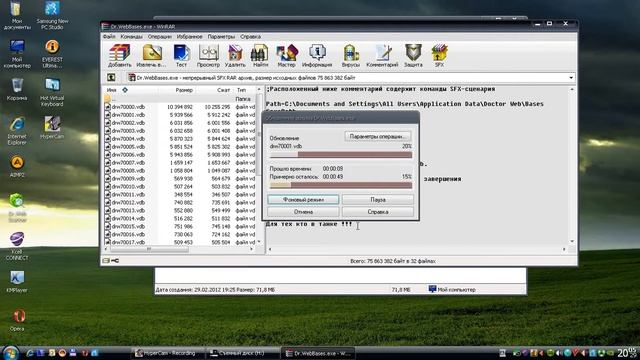Select Internet Explorer desktop icon
Image resolution: width=640 pixels, height=360 pixels.
pyautogui.click(x=17, y=131)
